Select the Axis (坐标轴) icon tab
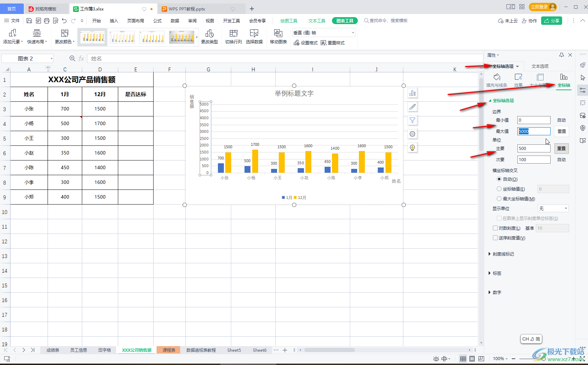 (x=564, y=80)
